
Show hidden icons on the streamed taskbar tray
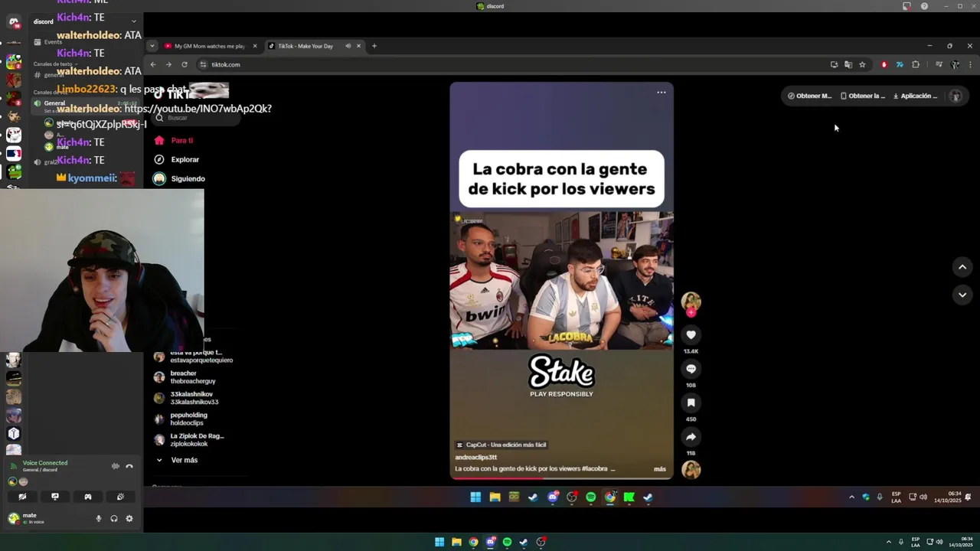[x=851, y=497]
